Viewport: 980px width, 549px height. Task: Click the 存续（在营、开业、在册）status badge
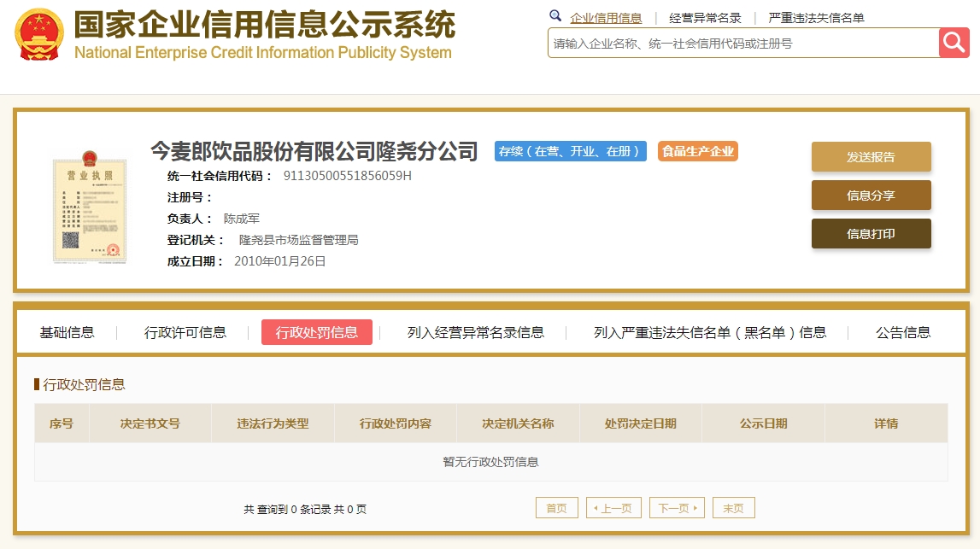tap(571, 151)
